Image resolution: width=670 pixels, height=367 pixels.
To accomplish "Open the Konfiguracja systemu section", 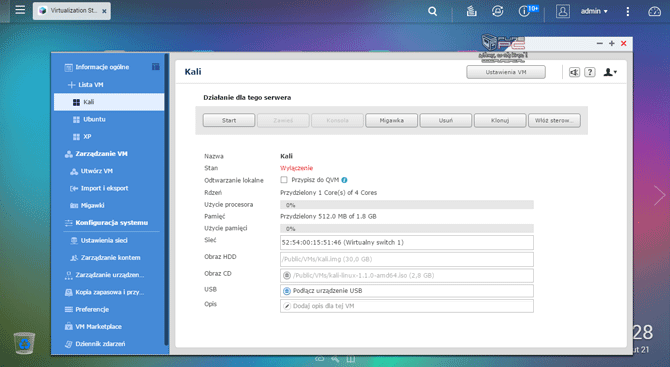I will (112, 223).
